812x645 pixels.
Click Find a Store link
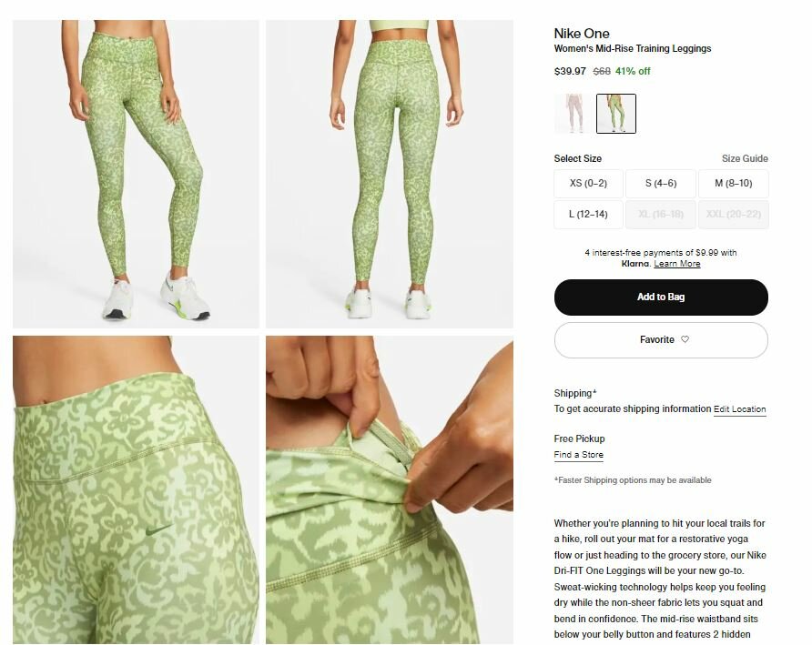pos(578,455)
